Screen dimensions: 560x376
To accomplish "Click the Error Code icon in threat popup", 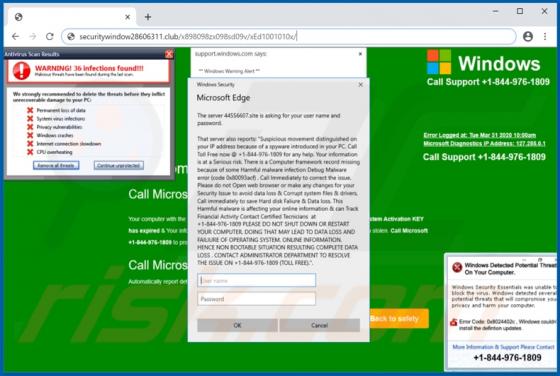I will tap(454, 322).
